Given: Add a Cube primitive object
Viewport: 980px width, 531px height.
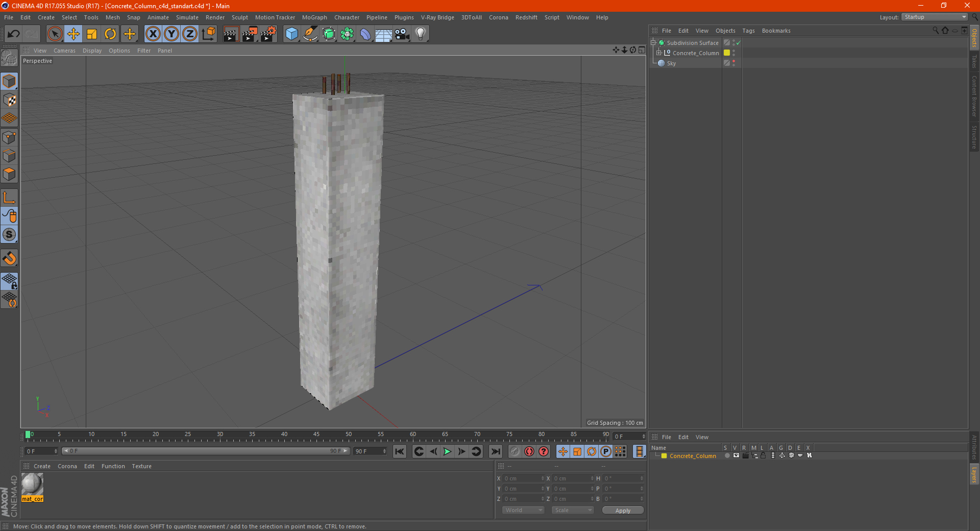Looking at the screenshot, I should point(292,34).
